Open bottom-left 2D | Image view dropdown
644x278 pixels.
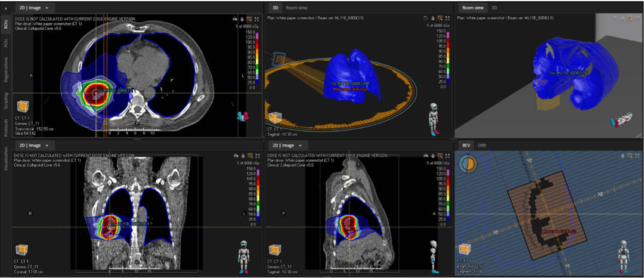pos(47,145)
